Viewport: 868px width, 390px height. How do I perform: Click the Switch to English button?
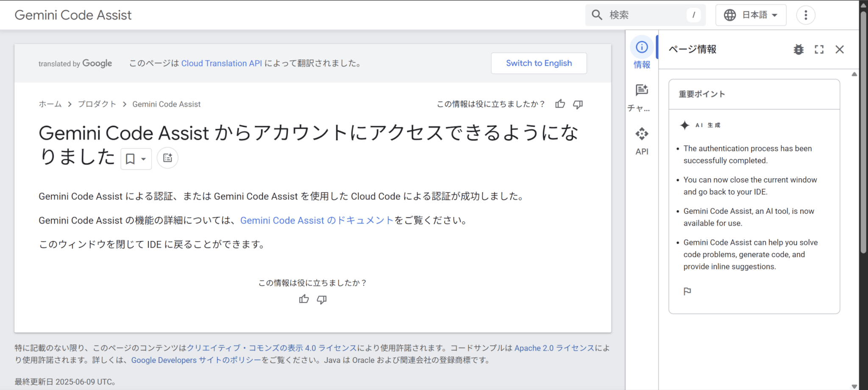coord(539,63)
